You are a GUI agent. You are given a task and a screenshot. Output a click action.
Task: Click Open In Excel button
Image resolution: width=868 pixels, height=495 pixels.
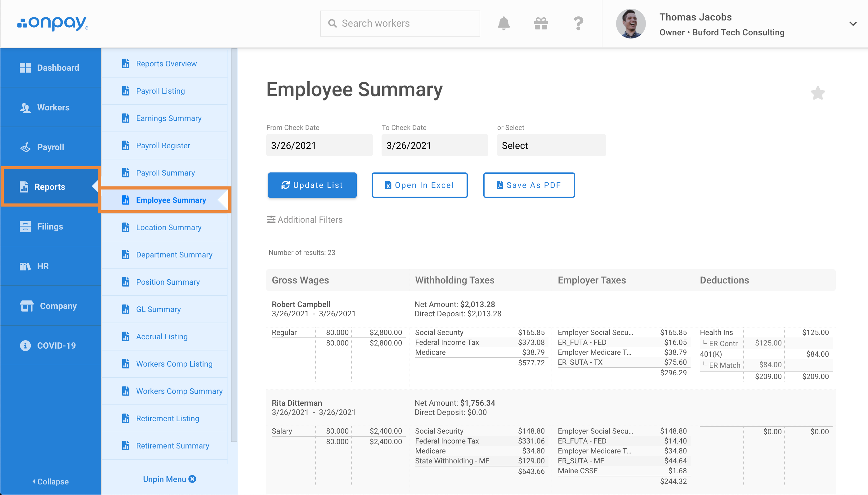coord(419,185)
